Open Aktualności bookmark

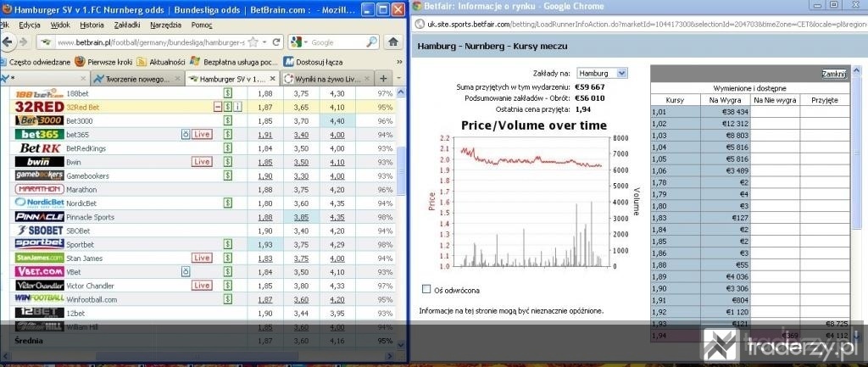[x=160, y=62]
